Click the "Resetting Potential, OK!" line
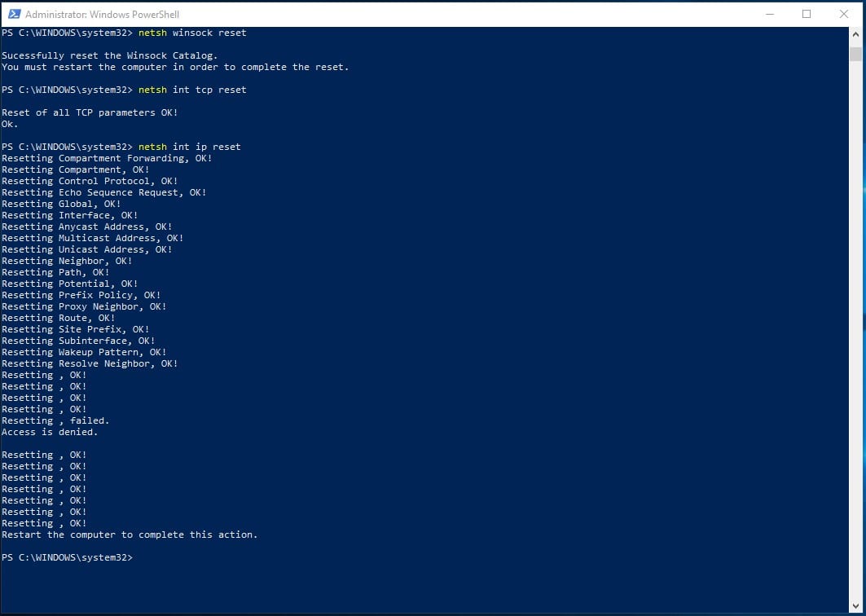 pos(69,284)
